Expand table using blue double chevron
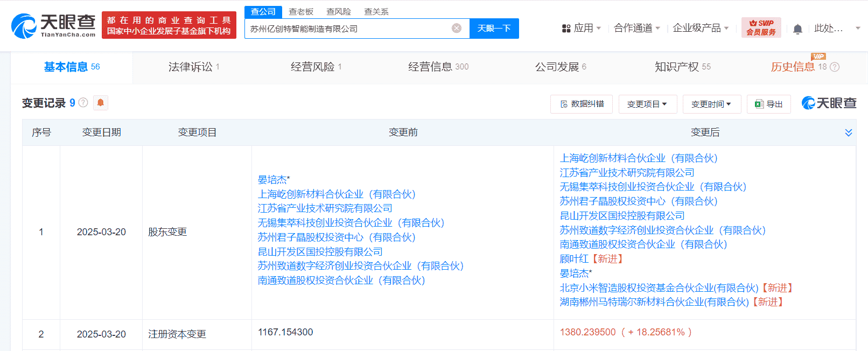868x351 pixels. (848, 132)
